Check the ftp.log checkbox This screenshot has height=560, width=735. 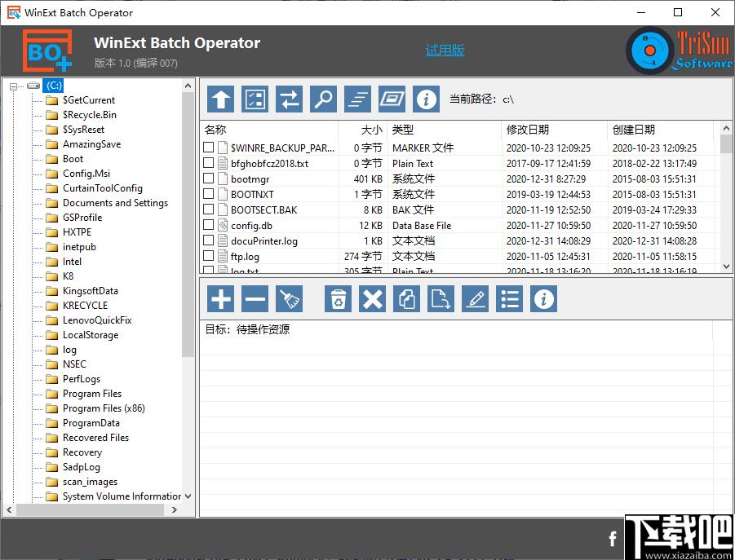coord(209,256)
